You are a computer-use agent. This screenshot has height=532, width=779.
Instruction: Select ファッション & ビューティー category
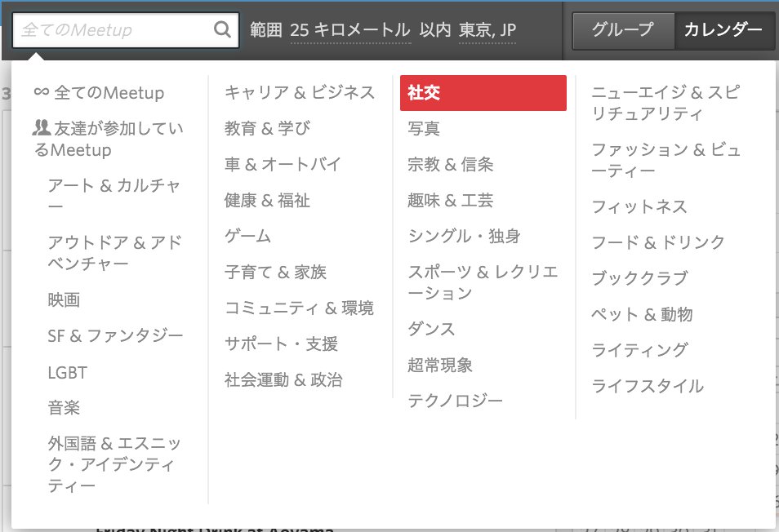[665, 160]
